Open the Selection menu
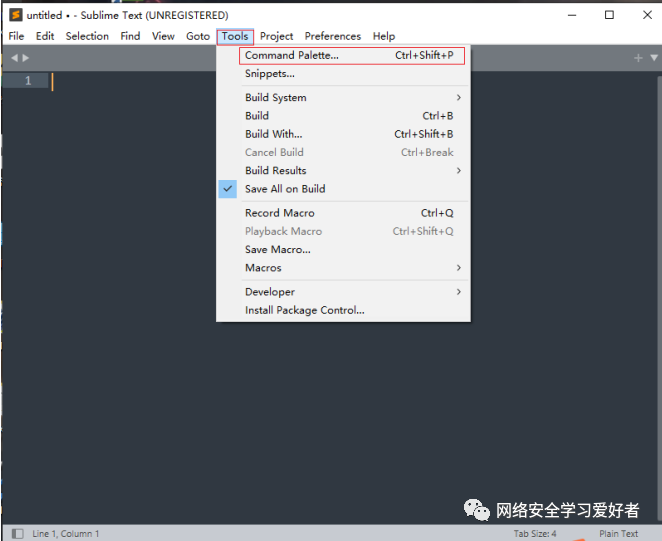This screenshot has width=662, height=541. pyautogui.click(x=87, y=36)
